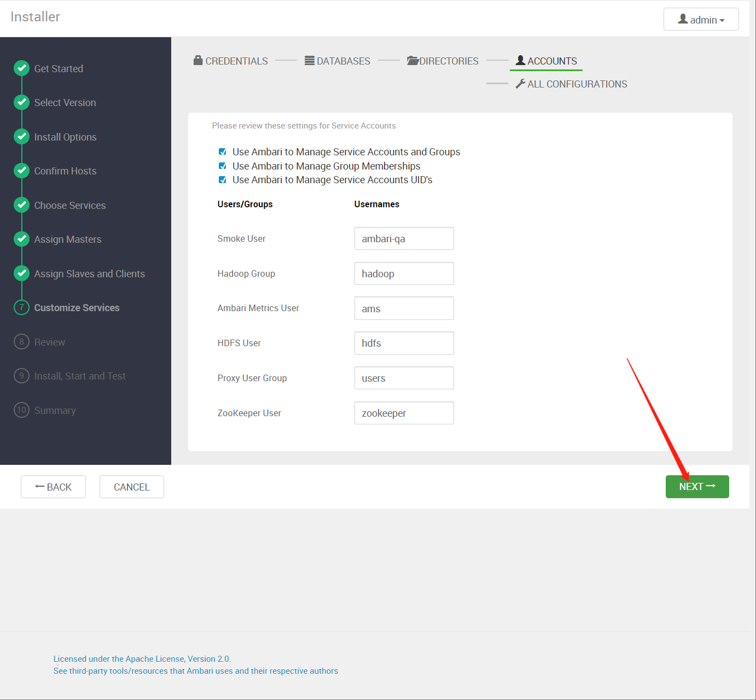The width and height of the screenshot is (756, 700).
Task: Click the Assign Slaves and Clients checkmark icon
Action: (21, 273)
